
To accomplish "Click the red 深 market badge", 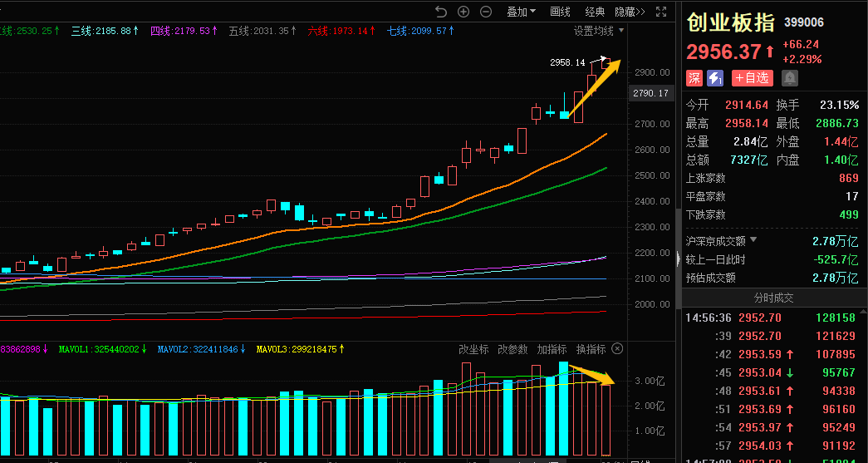I will coord(694,78).
